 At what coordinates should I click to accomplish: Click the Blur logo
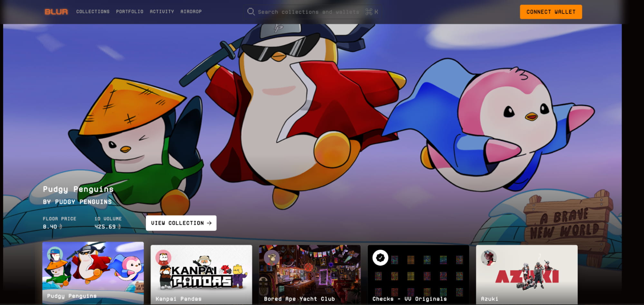coord(56,12)
